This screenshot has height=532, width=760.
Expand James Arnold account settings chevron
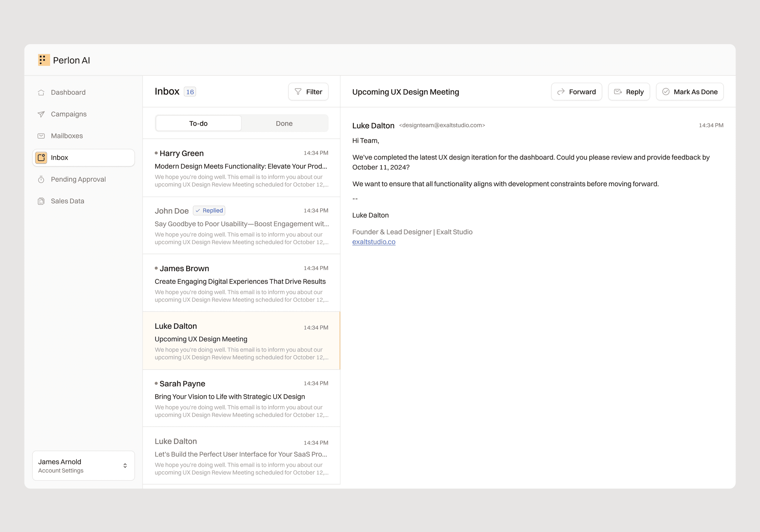(125, 466)
